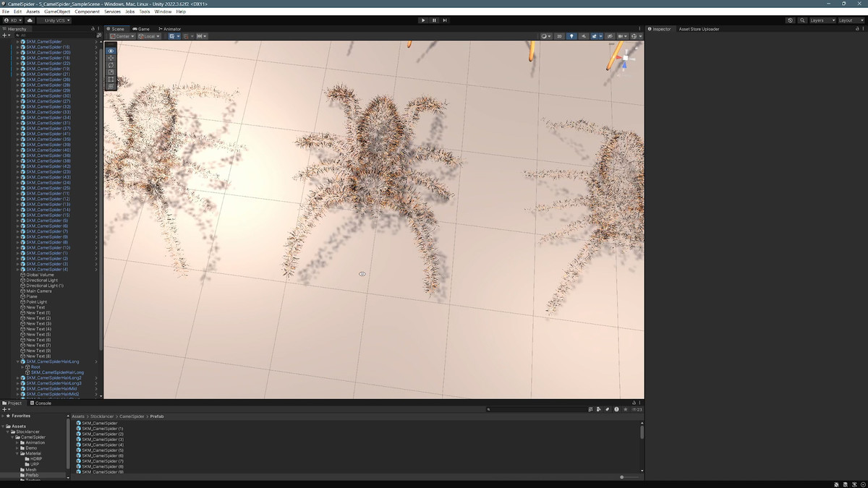
Task: Open the Component menu
Action: tap(87, 12)
